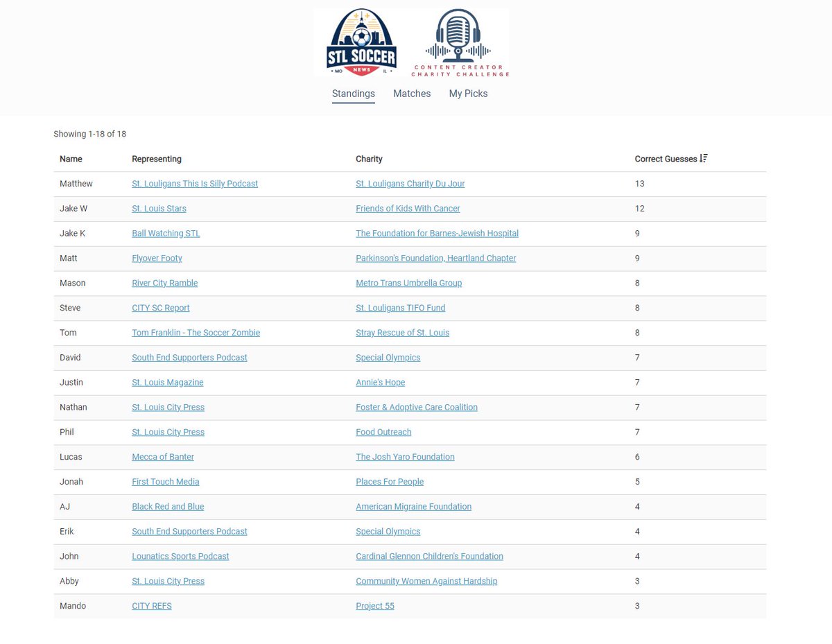Click the name Jake K

73,234
